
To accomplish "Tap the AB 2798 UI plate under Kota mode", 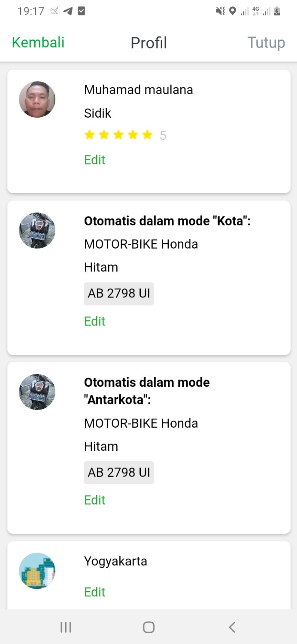I will coord(119,294).
